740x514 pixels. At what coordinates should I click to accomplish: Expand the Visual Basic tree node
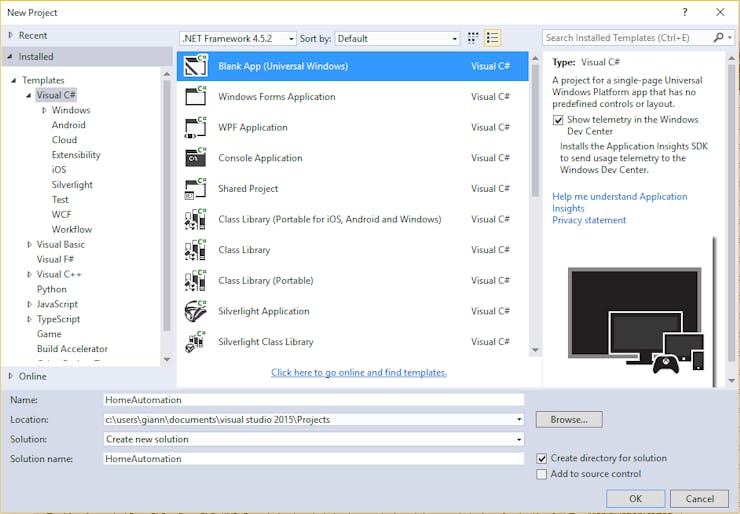pyautogui.click(x=29, y=244)
